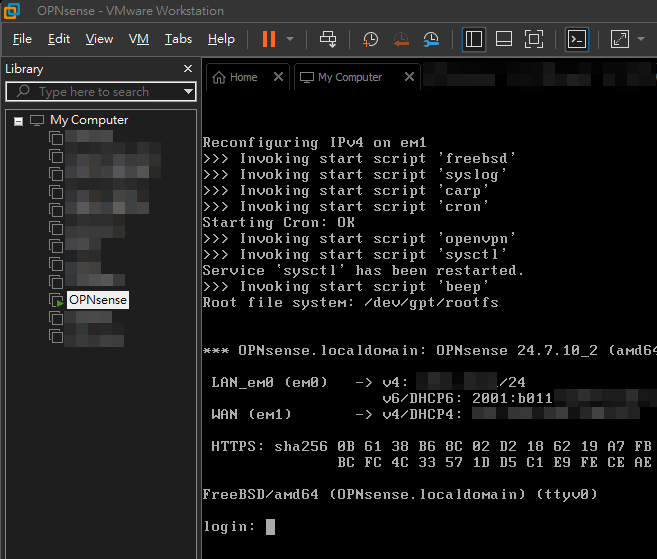
Task: Open the power options dropdown arrow
Action: tap(290, 39)
